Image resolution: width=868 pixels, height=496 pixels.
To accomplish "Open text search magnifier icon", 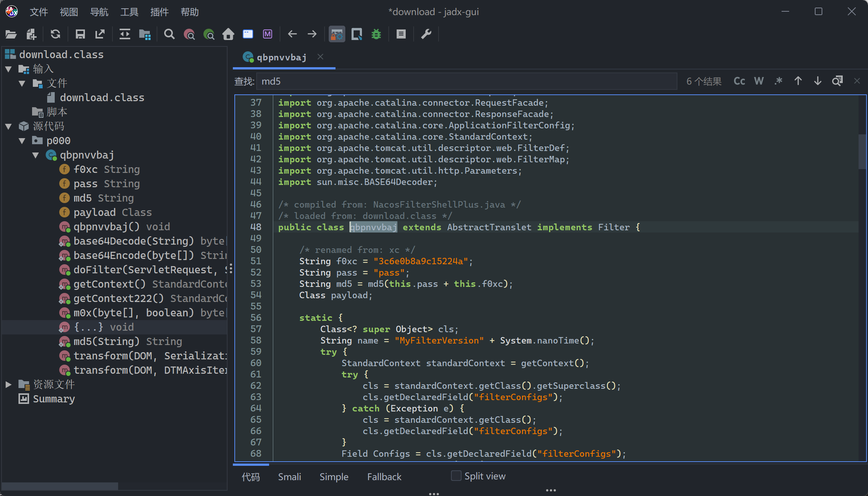I will click(x=169, y=34).
